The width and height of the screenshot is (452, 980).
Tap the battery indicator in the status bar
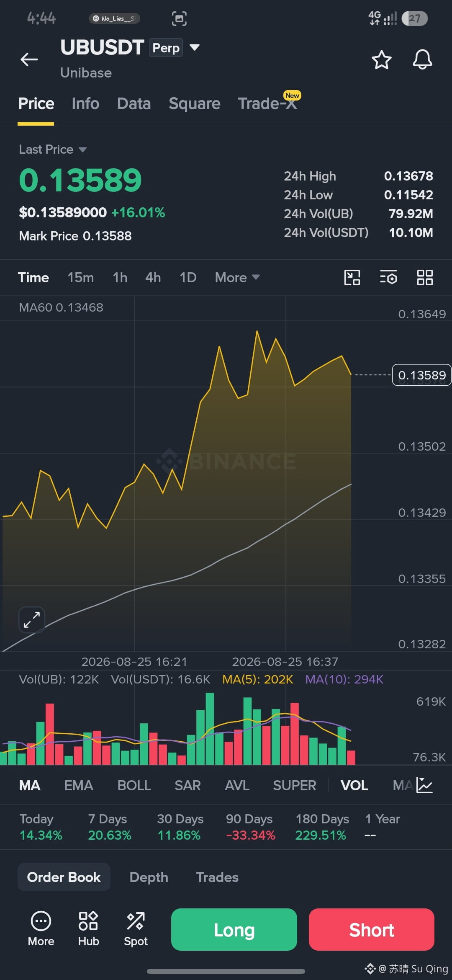(x=414, y=18)
